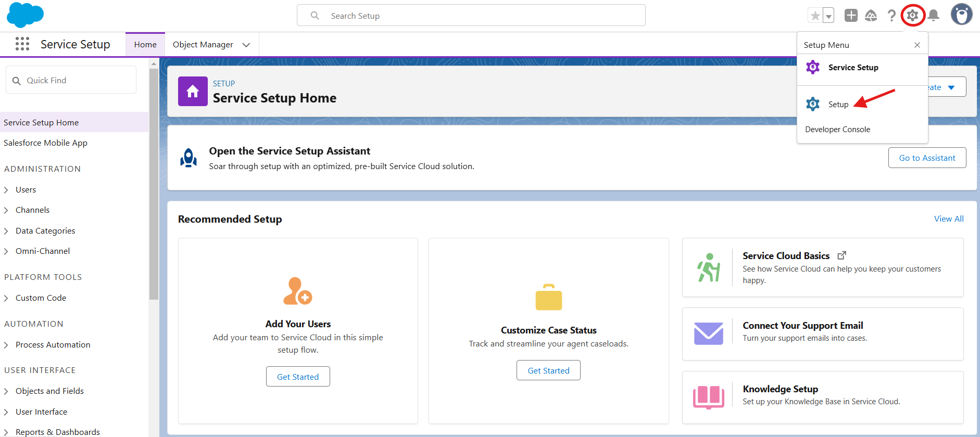
Task: Click the sidebar vertical scrollbar
Action: click(x=154, y=184)
